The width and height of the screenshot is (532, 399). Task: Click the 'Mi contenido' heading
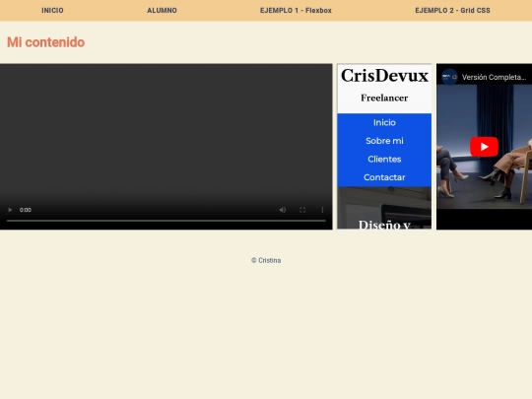coord(45,42)
